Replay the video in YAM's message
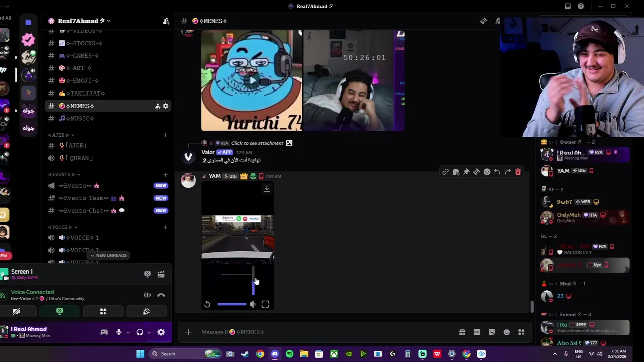 click(x=207, y=304)
